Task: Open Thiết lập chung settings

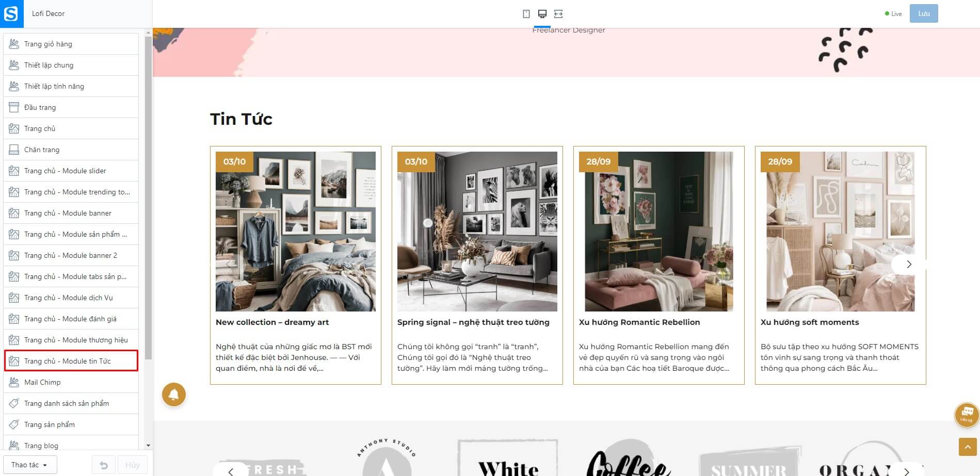Action: click(x=71, y=65)
